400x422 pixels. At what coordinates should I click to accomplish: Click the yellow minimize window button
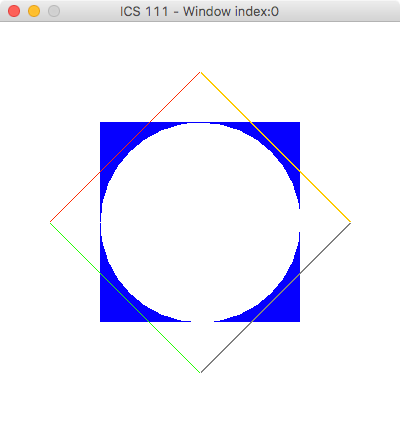click(34, 11)
